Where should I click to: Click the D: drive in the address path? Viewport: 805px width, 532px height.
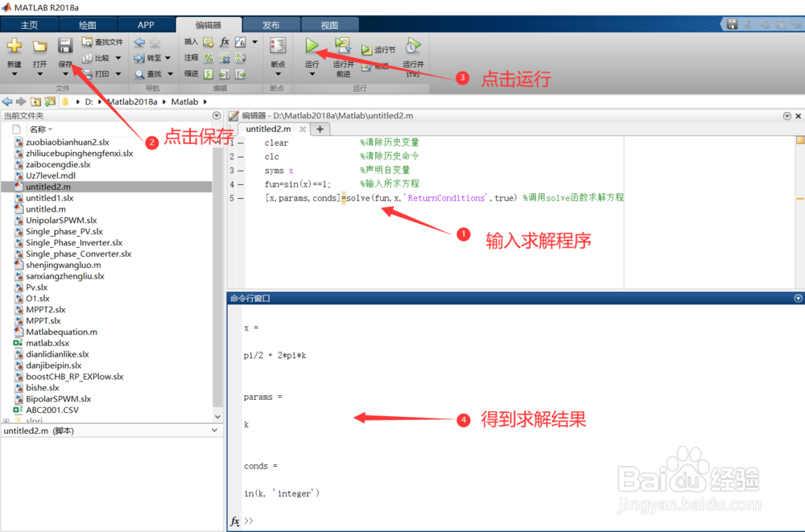(89, 101)
